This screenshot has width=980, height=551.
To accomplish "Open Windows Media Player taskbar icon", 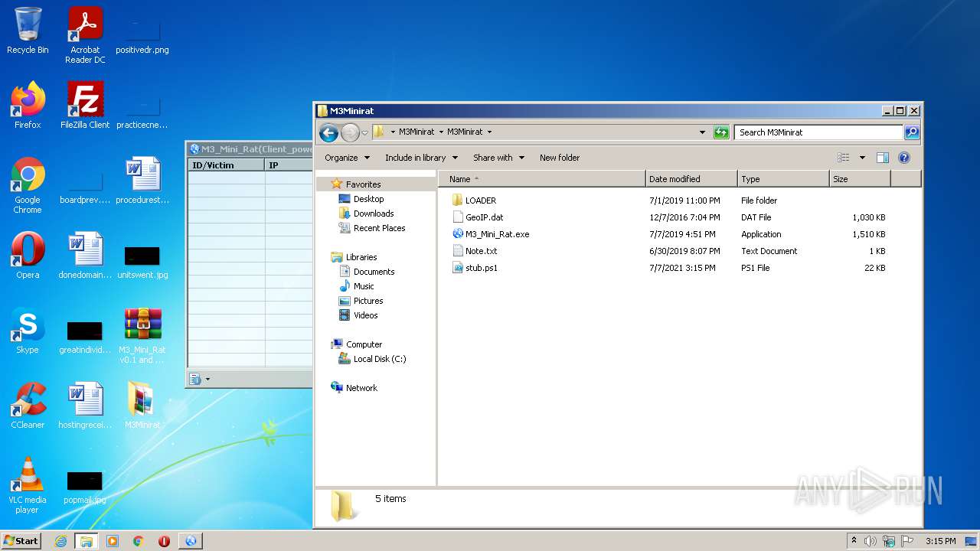I will tap(113, 541).
